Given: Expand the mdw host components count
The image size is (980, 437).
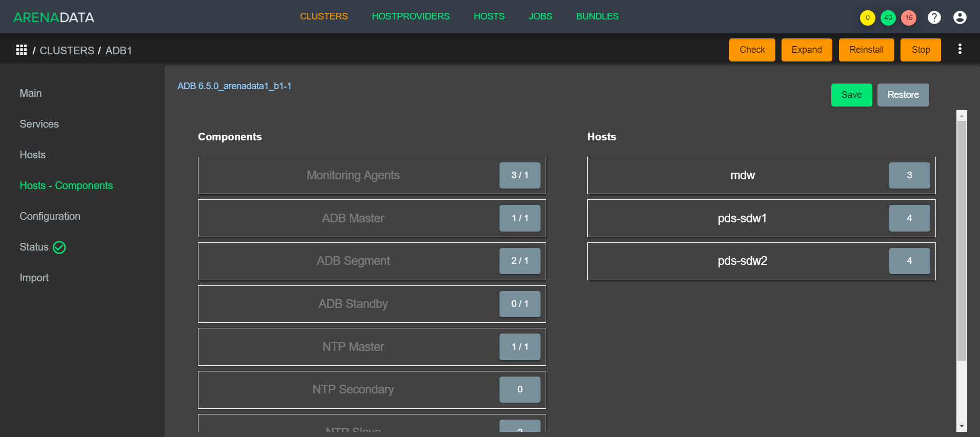Looking at the screenshot, I should point(909,175).
